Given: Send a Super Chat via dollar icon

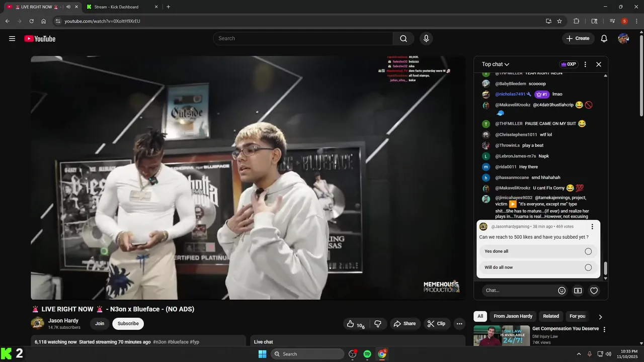Looking at the screenshot, I should click(578, 291).
